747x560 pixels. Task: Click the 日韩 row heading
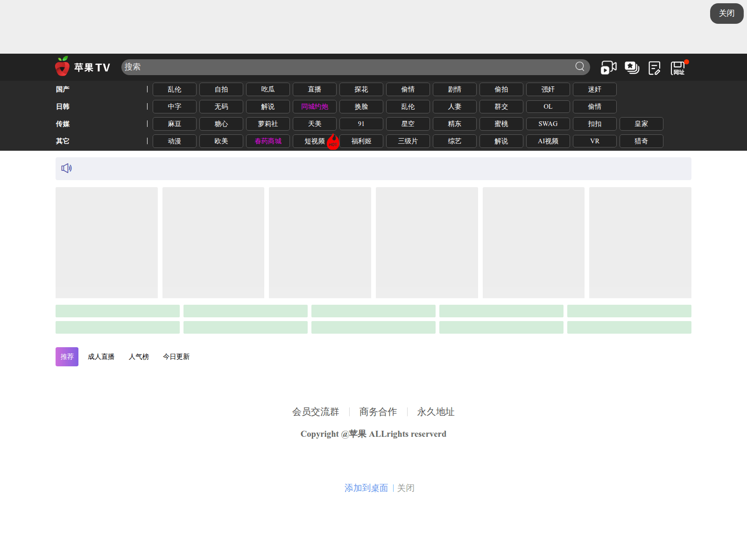63,106
